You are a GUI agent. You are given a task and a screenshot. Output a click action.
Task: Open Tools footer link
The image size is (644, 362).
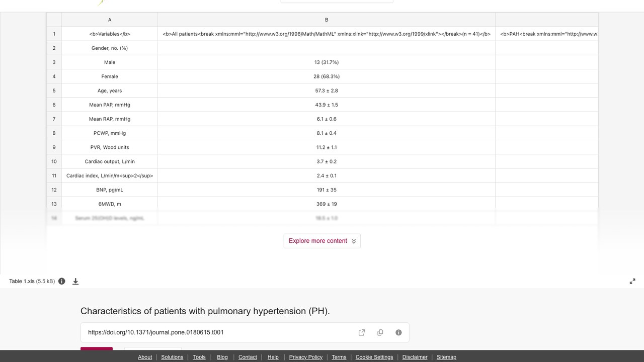[199, 357]
